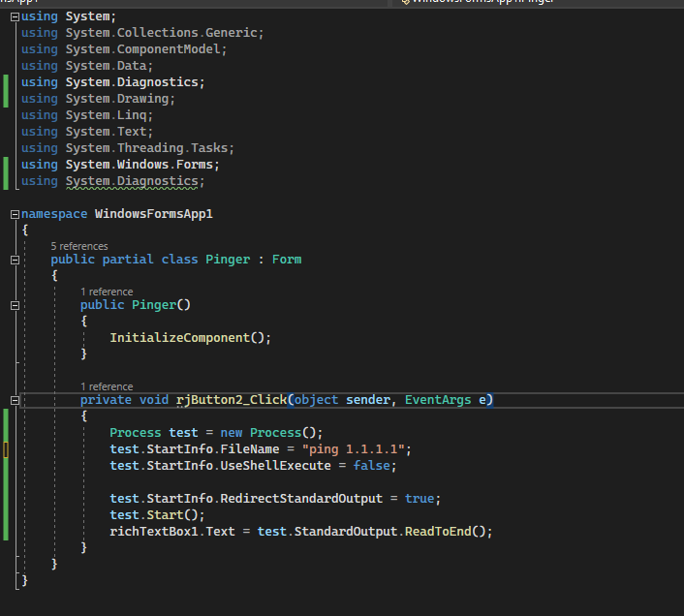Image resolution: width=684 pixels, height=616 pixels.
Task: Click 'using System.Diagnostics;' line below System.Data
Action: [x=113, y=82]
